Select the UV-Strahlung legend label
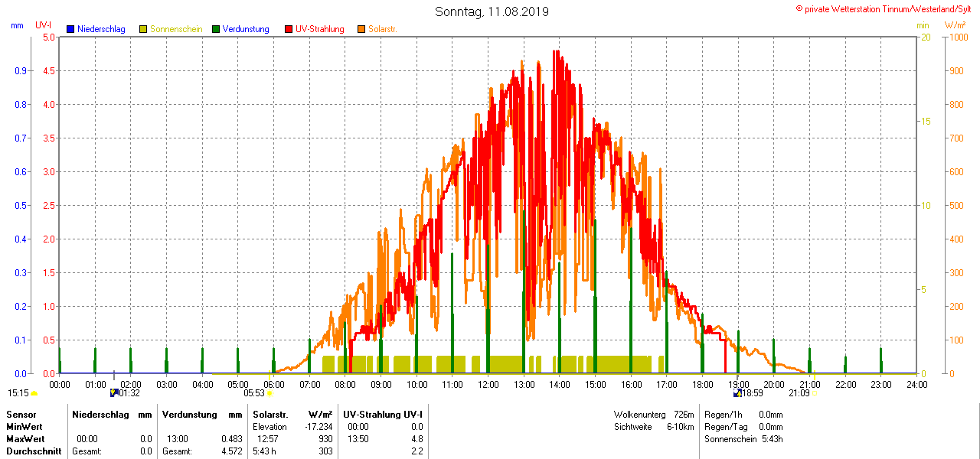 coord(322,29)
